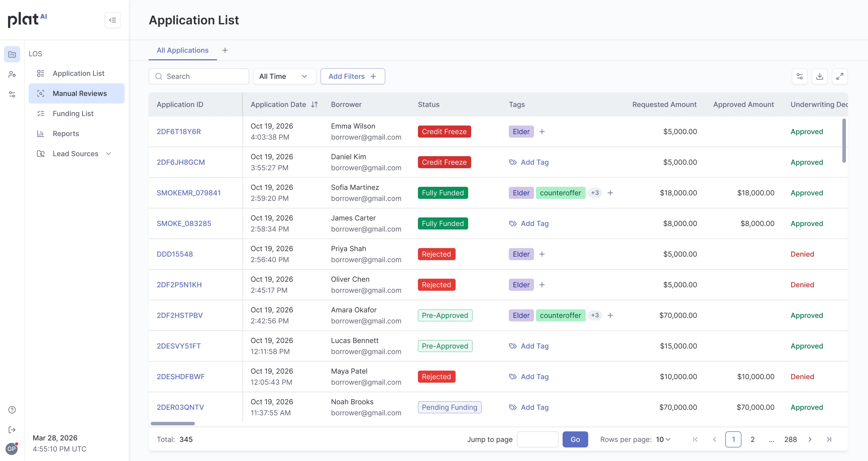Click Add Tag for Noah Brooks
Screen dimensions: 868x461
click(529, 407)
